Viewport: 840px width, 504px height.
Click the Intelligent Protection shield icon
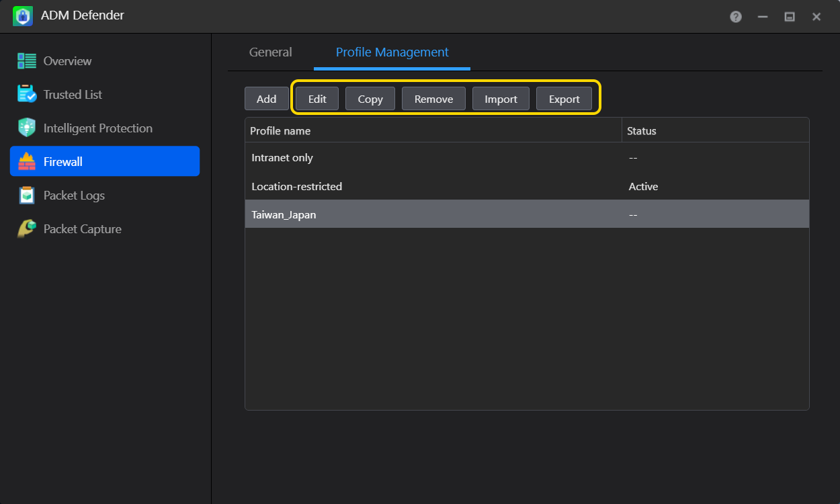click(x=27, y=128)
